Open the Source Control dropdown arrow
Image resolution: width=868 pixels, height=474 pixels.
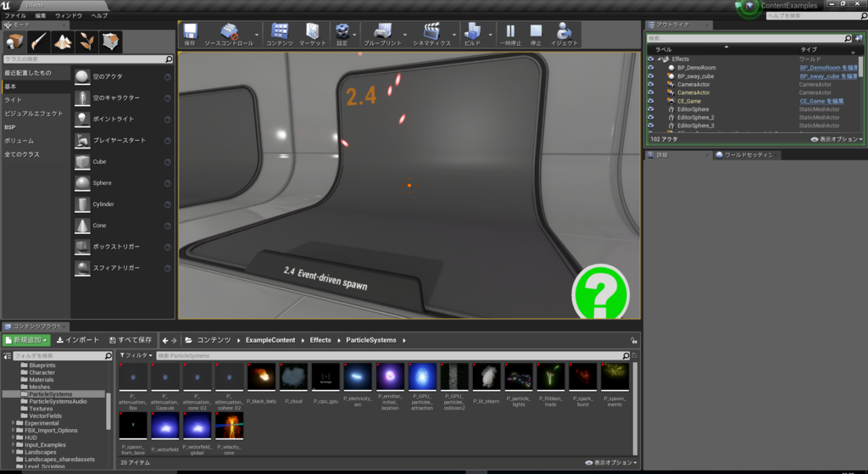(x=256, y=35)
